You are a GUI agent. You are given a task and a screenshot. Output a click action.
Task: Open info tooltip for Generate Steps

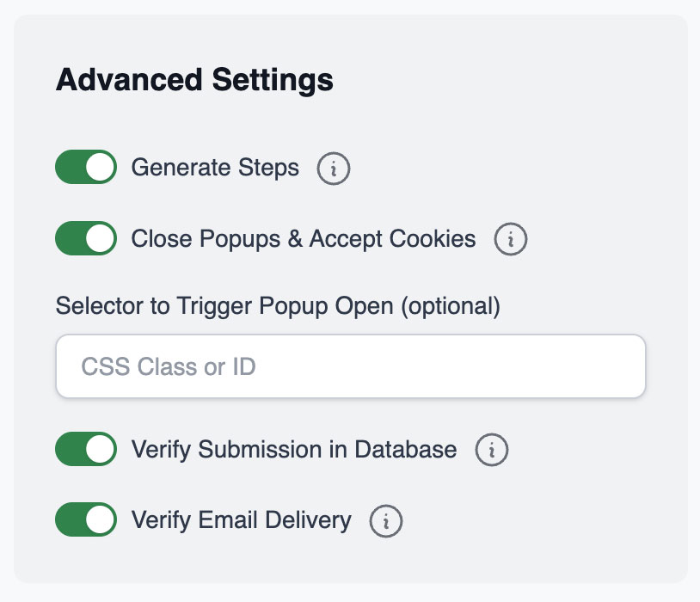click(334, 169)
